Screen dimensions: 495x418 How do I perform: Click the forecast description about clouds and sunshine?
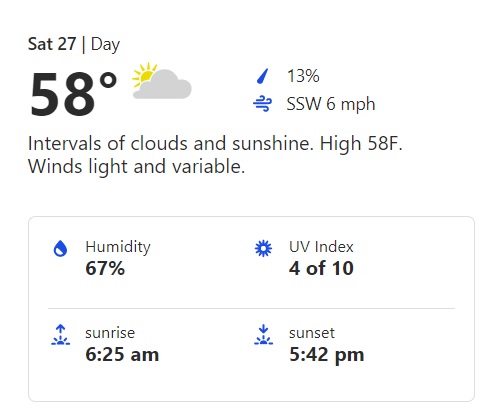coord(215,155)
